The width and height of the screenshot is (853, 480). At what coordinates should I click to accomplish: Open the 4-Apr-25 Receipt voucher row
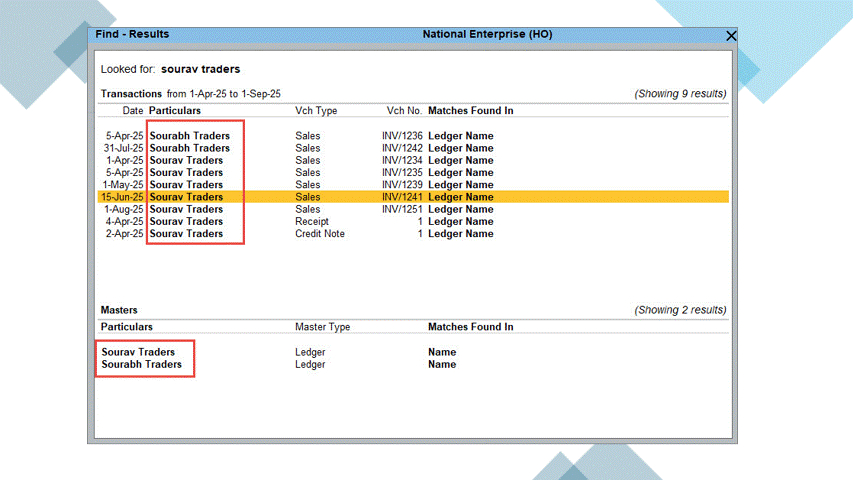[x=186, y=222]
